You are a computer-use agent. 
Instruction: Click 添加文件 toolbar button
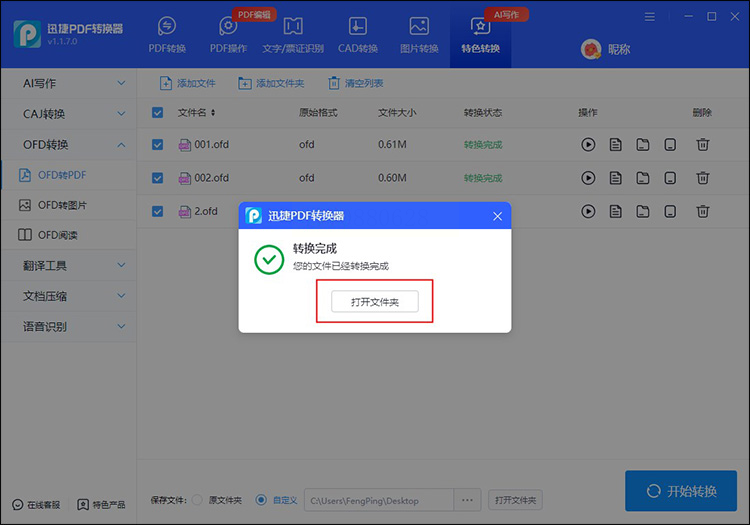188,83
